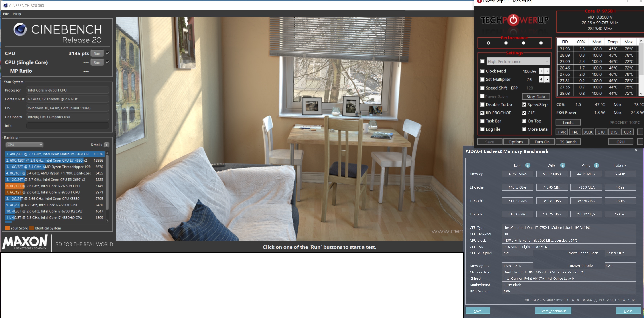This screenshot has width=644, height=318.
Task: Click the grayed-out ThrottleStop Save button
Action: click(489, 142)
